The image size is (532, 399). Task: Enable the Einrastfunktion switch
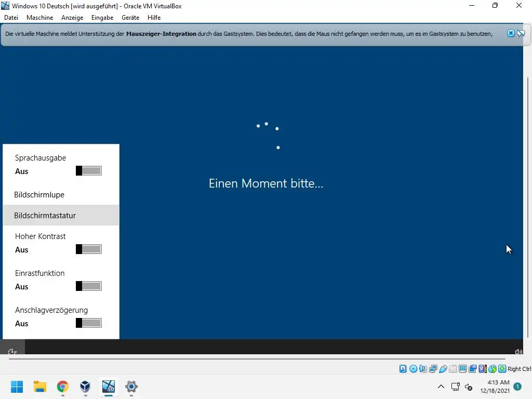[x=88, y=286]
